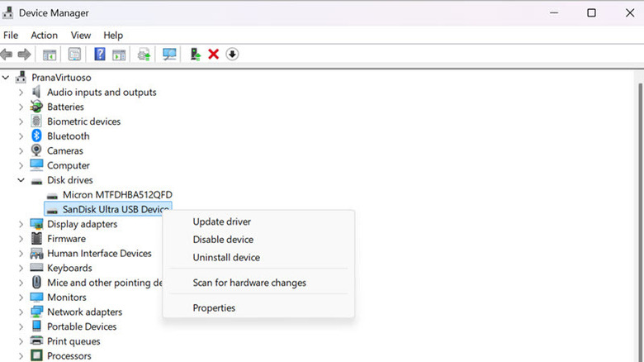The height and width of the screenshot is (362, 644).
Task: Select the Micron MTFDHBA512QFD disk drive
Action: click(x=117, y=195)
